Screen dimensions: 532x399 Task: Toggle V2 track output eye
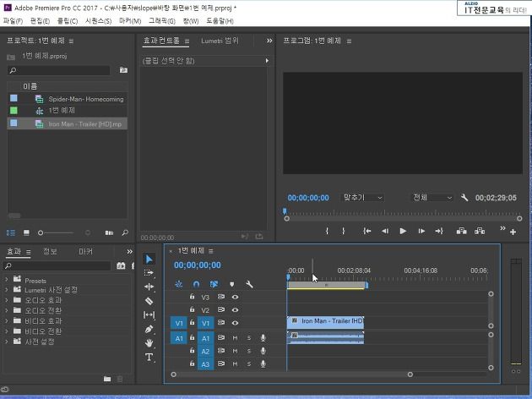coord(235,309)
